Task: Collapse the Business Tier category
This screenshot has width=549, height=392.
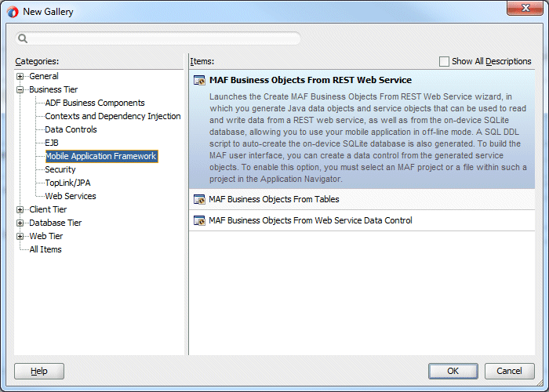Action: 20,89
